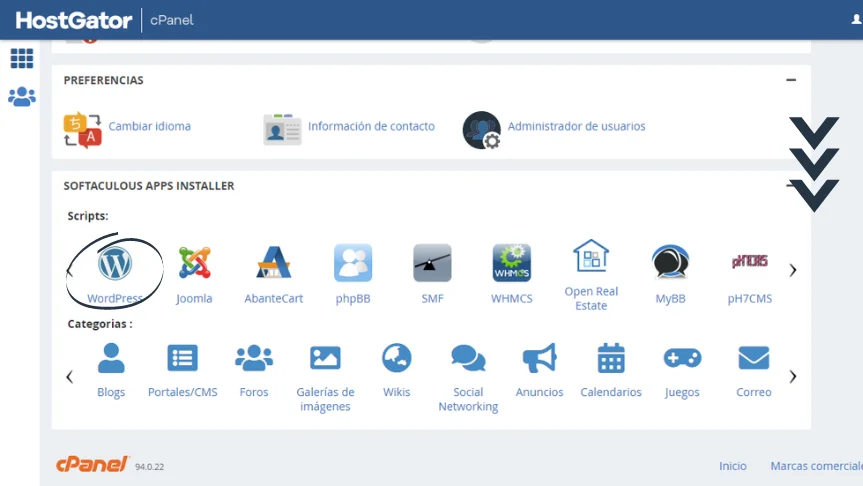
Task: Go to Inicio footer link
Action: click(733, 466)
